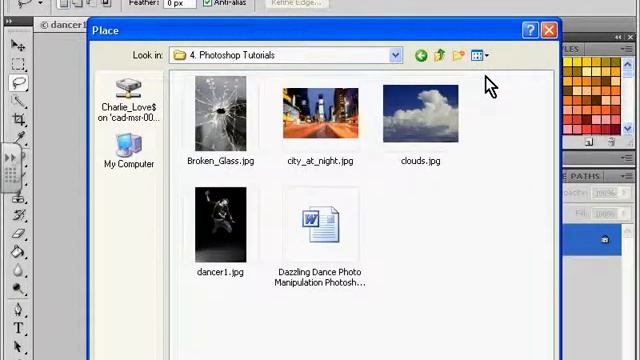The image size is (640, 360).
Task: Click the trash icon in Styles panel
Action: [611, 142]
